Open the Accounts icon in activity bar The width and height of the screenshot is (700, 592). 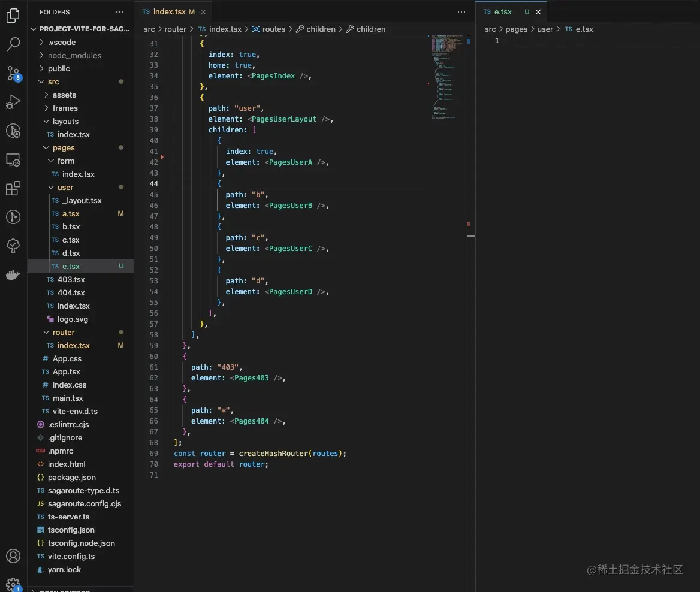click(x=13, y=556)
